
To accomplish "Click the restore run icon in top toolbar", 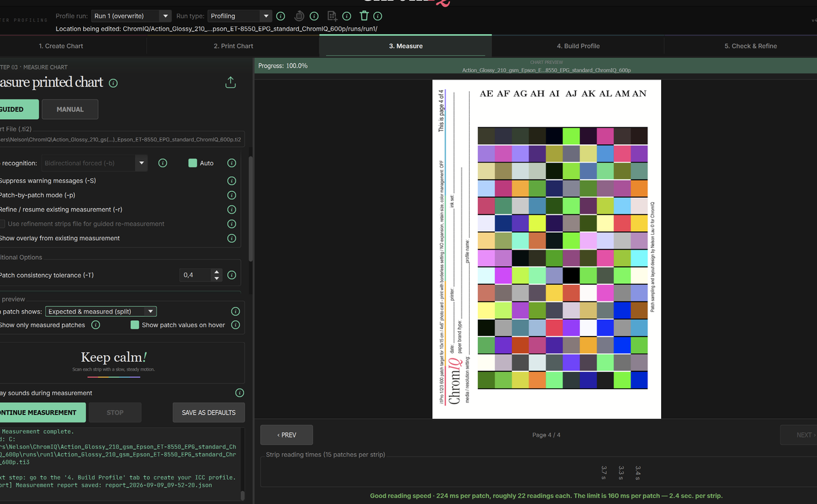I will [300, 16].
